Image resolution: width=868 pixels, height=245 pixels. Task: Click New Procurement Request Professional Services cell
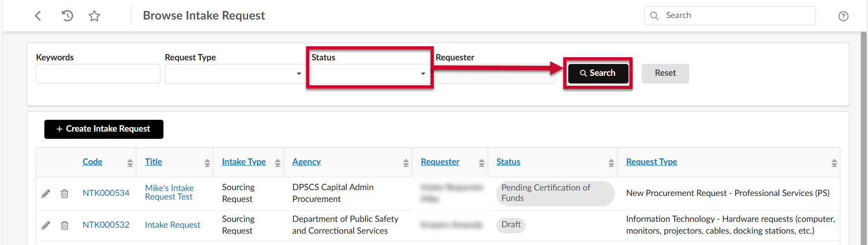pyautogui.click(x=728, y=193)
